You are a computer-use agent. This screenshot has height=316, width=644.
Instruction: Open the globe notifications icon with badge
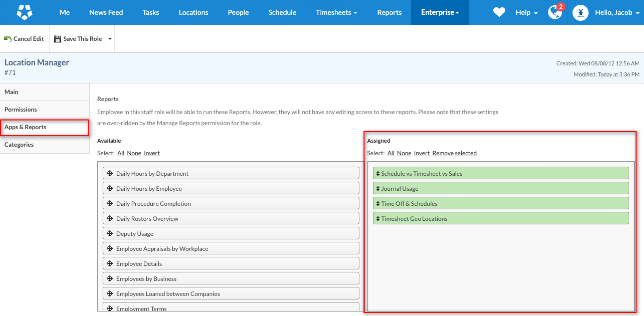(x=555, y=12)
